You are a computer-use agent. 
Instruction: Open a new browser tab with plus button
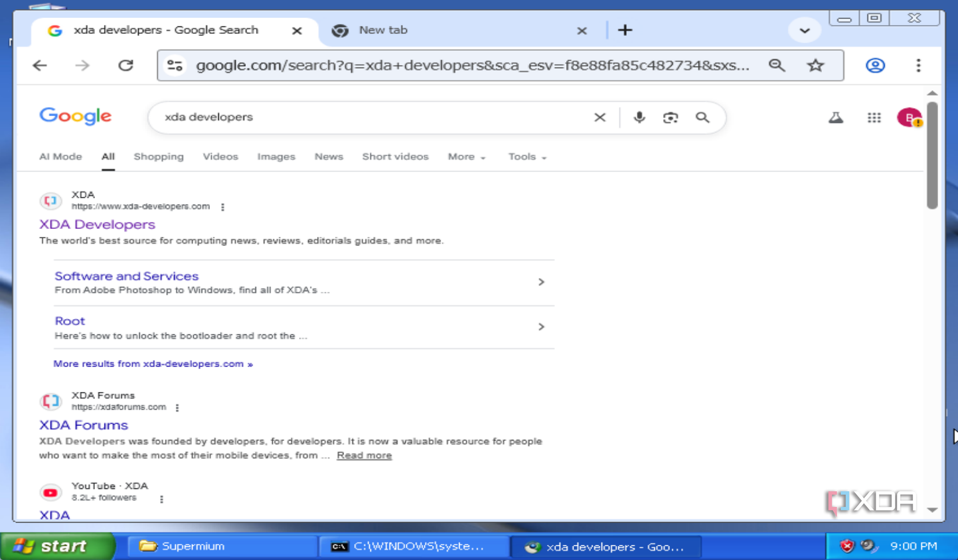coord(625,30)
